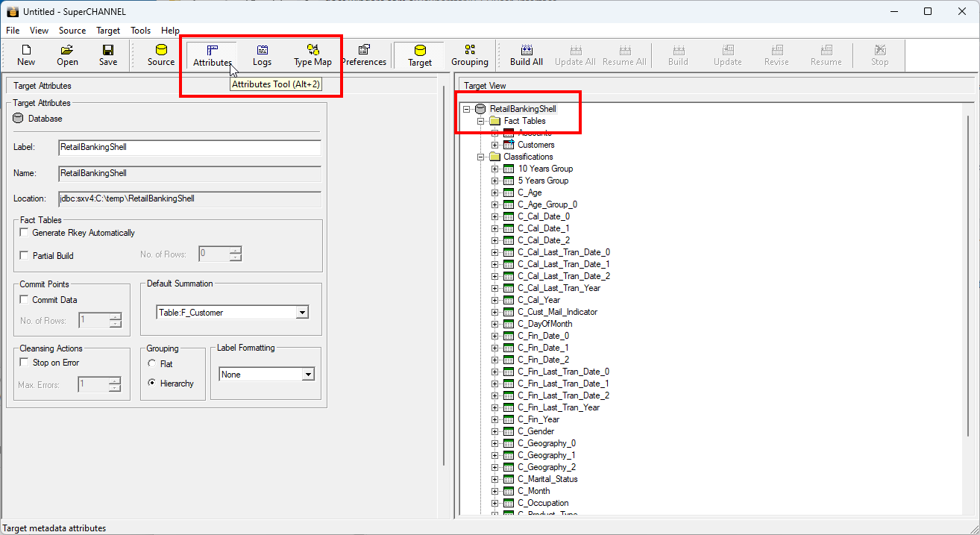Click the Save toolbar icon
Screen dimensions: 980x535
pyautogui.click(x=108, y=54)
